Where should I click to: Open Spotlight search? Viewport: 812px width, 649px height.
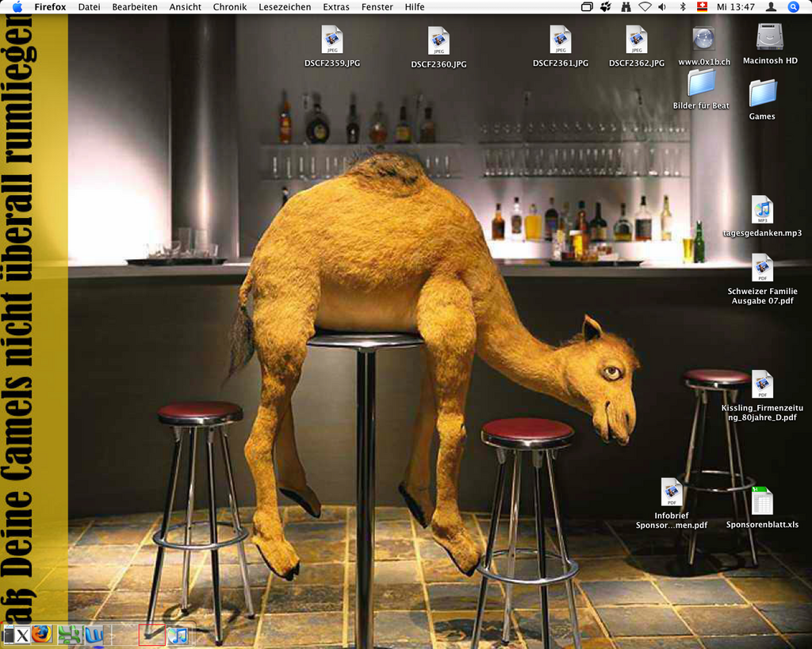coord(793,6)
